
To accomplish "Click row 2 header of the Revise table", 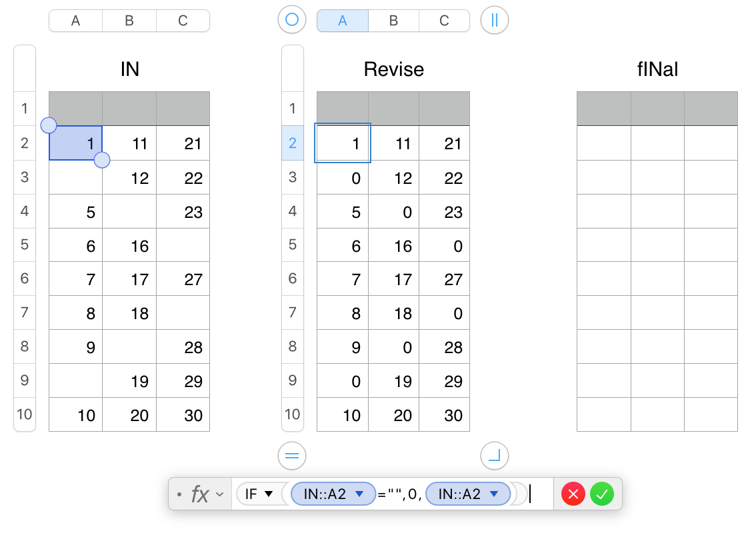I will tap(292, 143).
